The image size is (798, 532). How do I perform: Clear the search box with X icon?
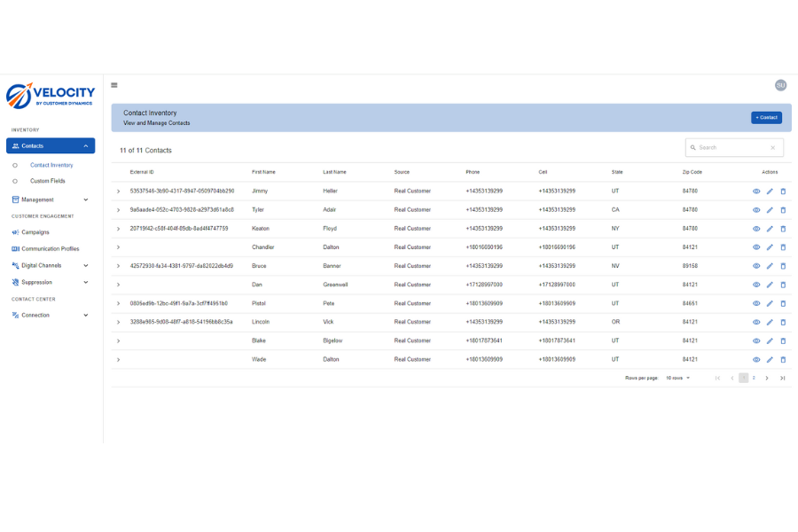click(x=772, y=148)
